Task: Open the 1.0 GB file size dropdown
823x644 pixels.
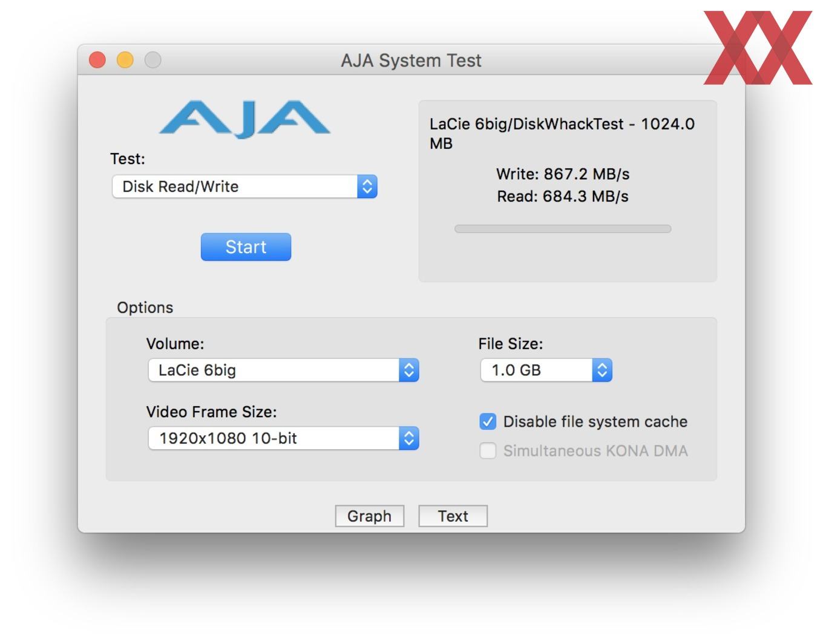Action: click(546, 370)
